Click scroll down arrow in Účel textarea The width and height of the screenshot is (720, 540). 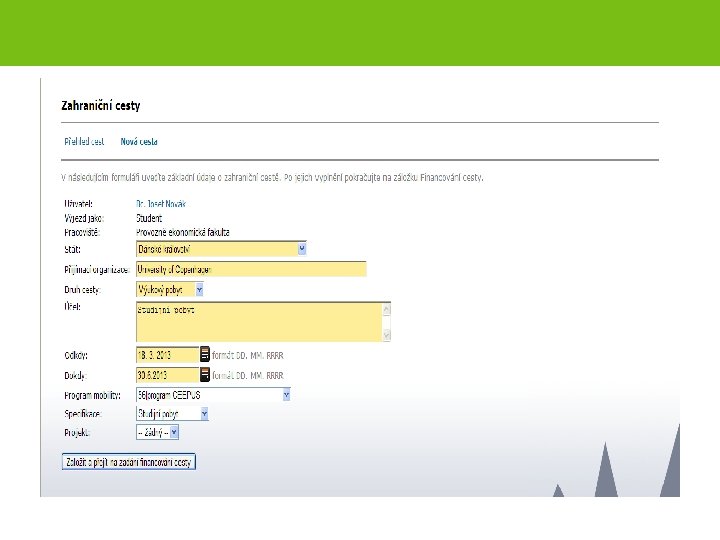[387, 335]
